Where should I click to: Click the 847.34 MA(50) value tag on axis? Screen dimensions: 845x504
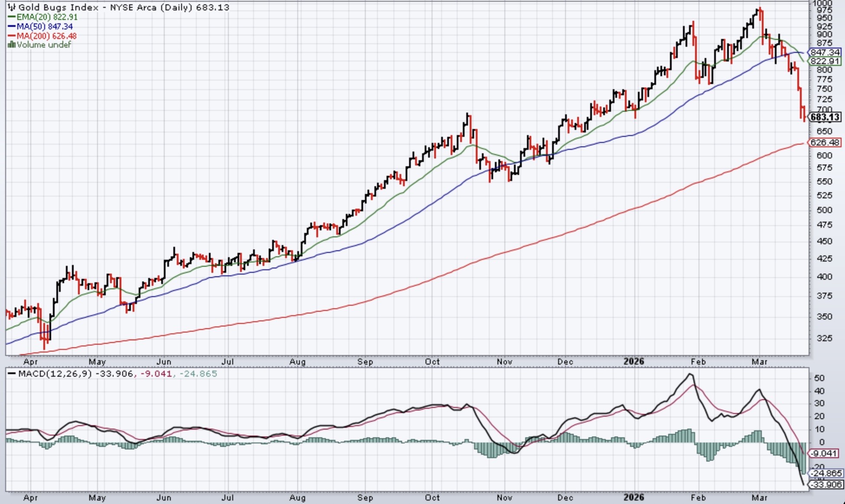[x=825, y=52]
